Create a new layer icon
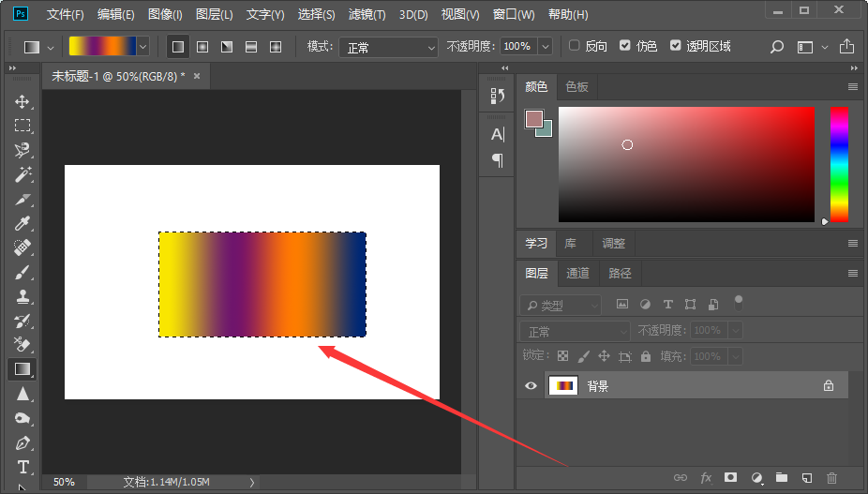Screen dimensions: 868x494 tap(807, 477)
